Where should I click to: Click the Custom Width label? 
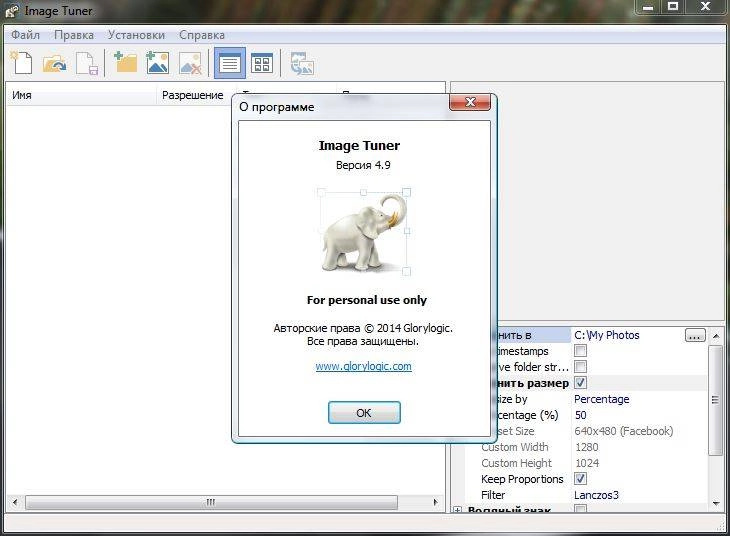(x=515, y=447)
